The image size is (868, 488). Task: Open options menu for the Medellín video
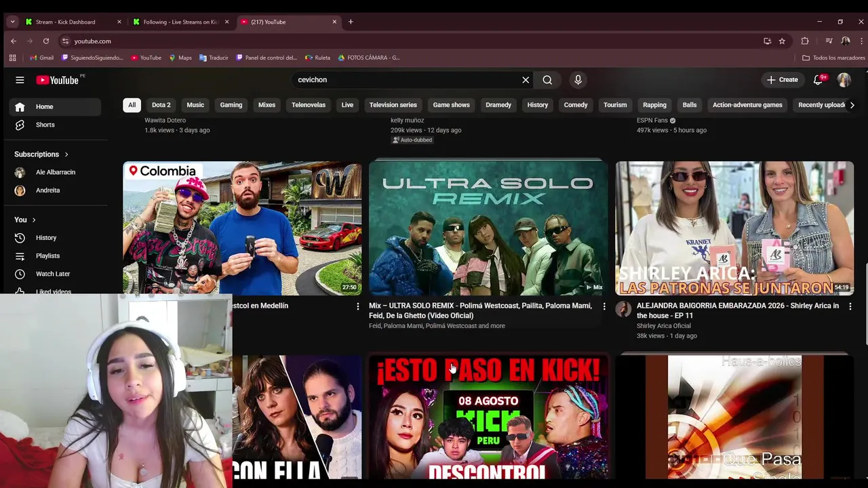(x=358, y=306)
